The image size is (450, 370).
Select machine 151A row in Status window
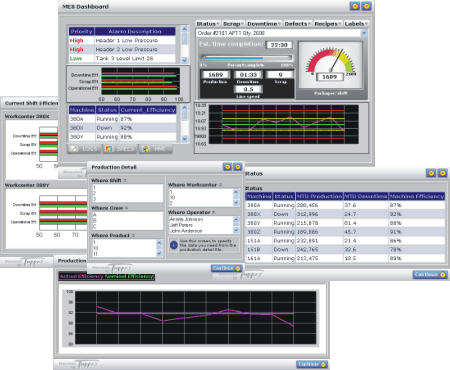[345, 241]
